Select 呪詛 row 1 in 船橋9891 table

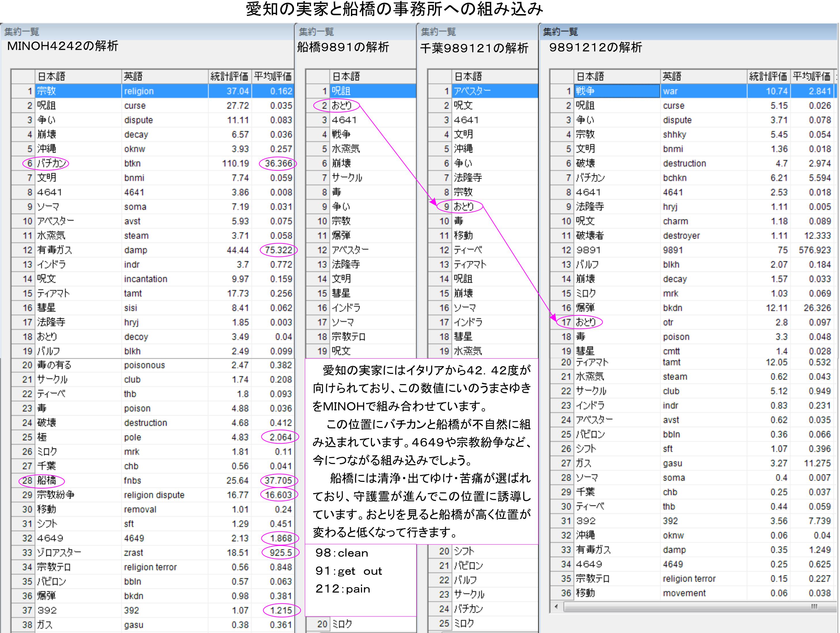341,91
